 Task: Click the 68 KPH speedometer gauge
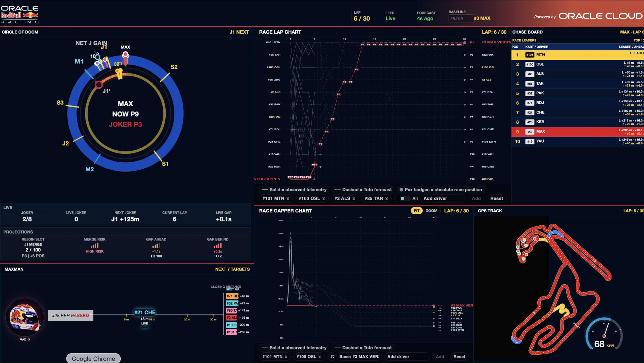604,334
